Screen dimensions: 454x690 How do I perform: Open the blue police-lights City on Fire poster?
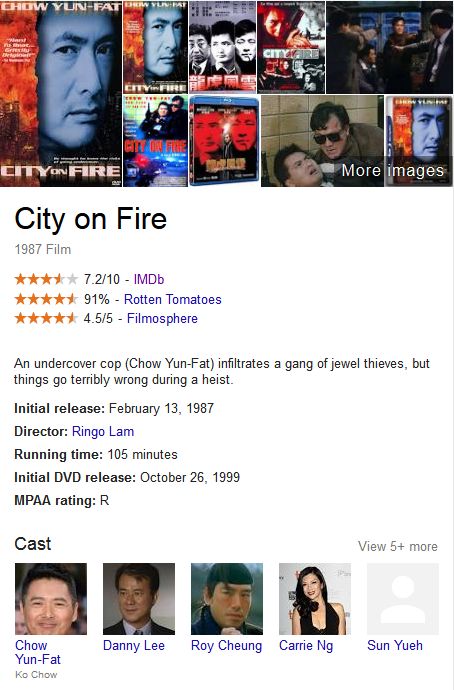(x=156, y=141)
